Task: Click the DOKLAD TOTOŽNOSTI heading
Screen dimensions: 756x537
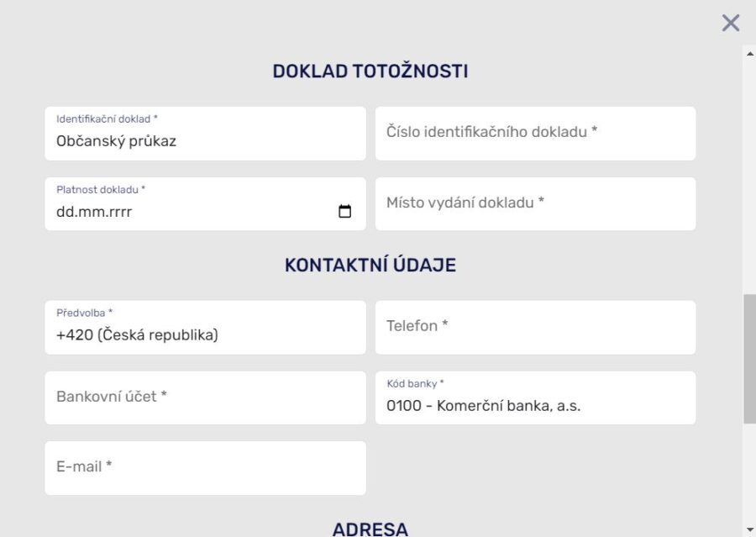Action: 370,71
